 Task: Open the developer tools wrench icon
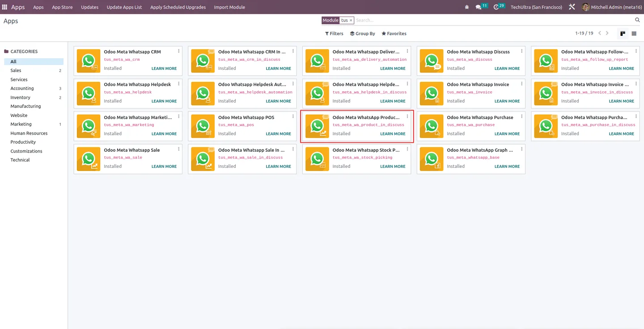click(x=572, y=7)
